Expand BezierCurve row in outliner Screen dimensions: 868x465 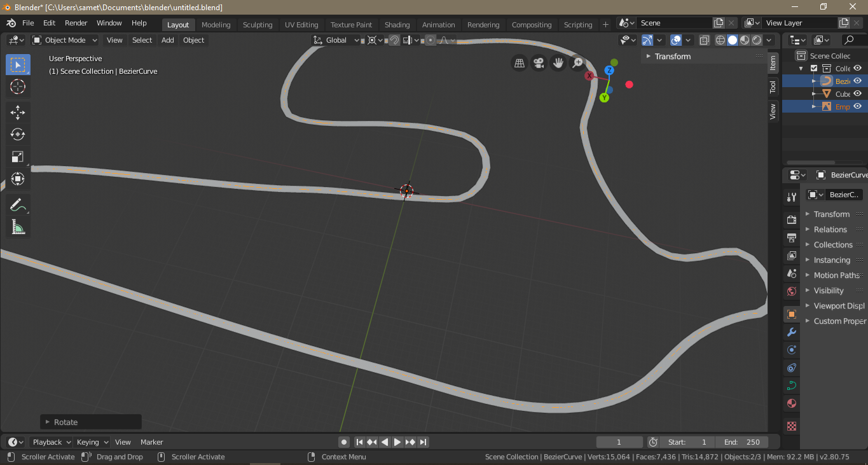pos(814,81)
